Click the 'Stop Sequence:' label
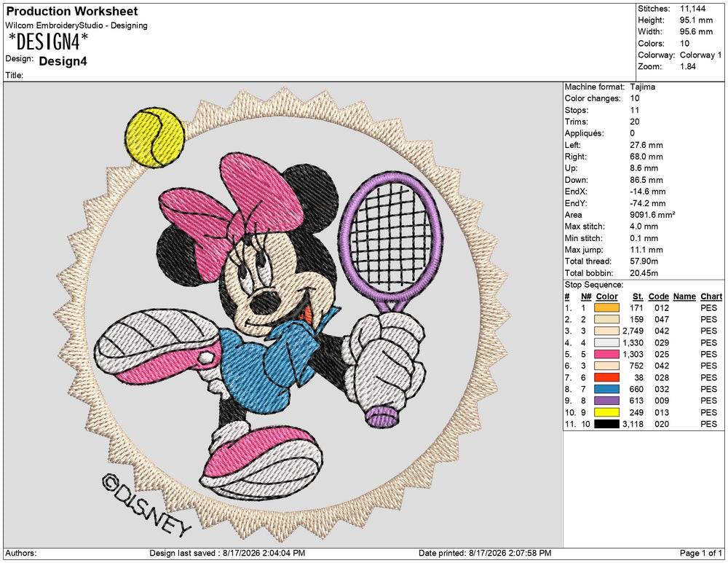The height and width of the screenshot is (563, 728). [x=594, y=285]
